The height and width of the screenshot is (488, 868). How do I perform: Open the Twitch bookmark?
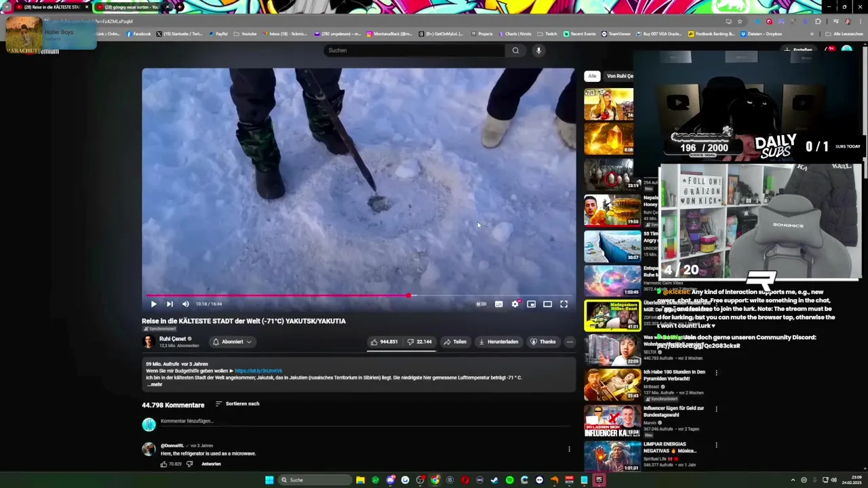(x=548, y=34)
